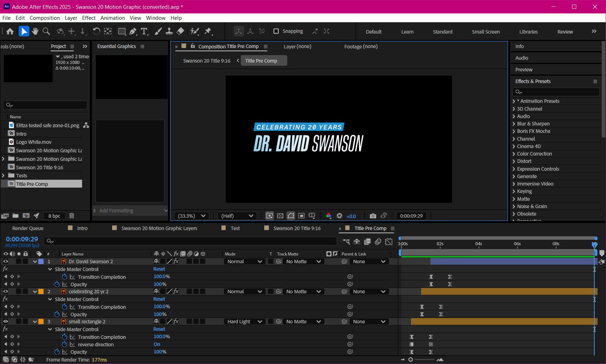
Task: Show more workspaces with double chevron
Action: [x=594, y=31]
